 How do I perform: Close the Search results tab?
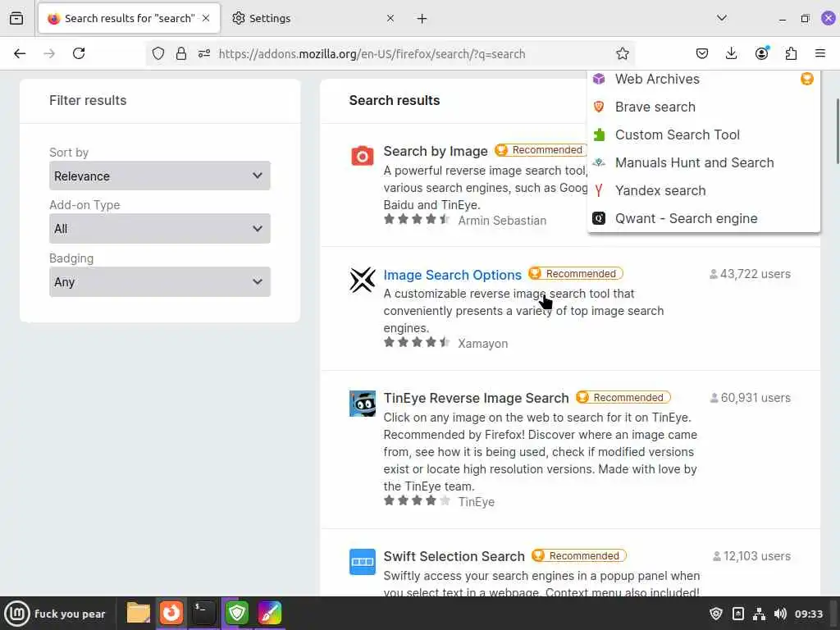206,18
